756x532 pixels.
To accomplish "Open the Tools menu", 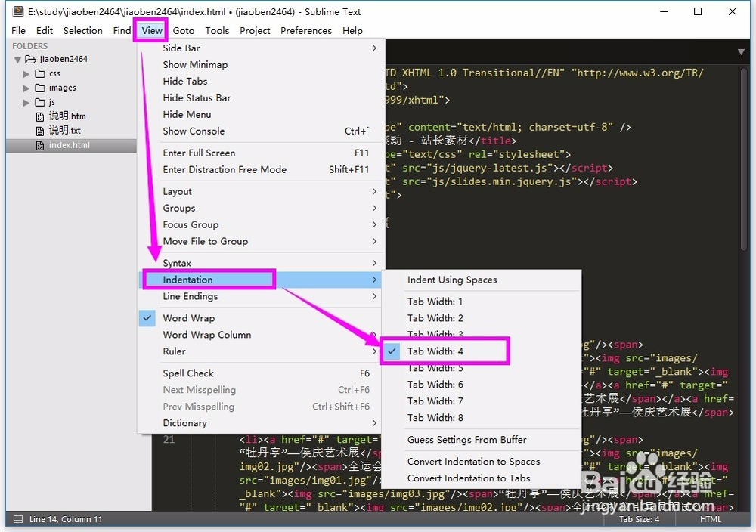I will (x=217, y=30).
